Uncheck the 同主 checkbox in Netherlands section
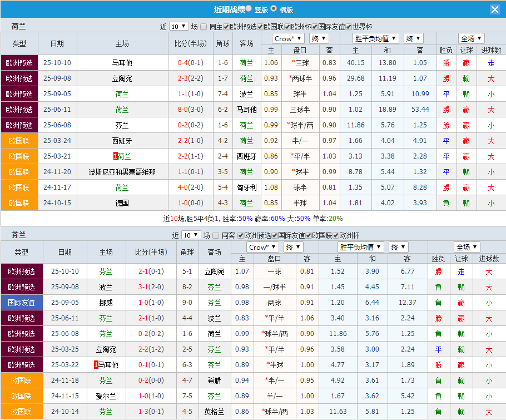The image size is (506, 420). pos(204,26)
